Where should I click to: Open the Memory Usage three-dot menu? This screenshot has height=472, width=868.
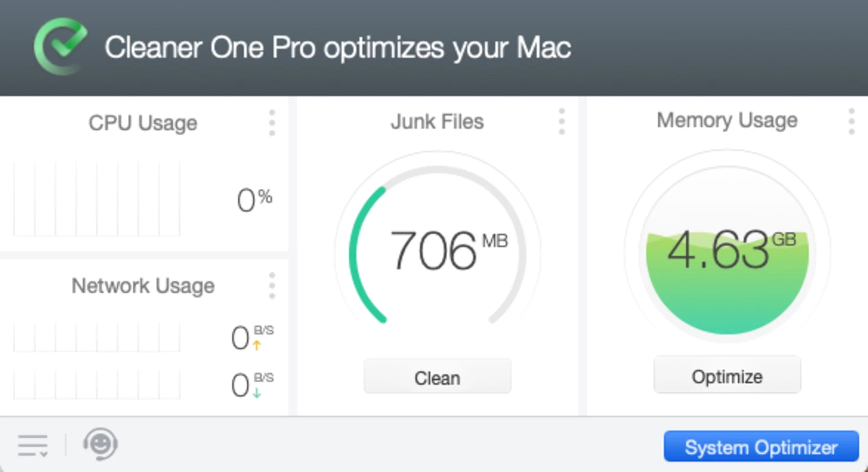(x=851, y=122)
